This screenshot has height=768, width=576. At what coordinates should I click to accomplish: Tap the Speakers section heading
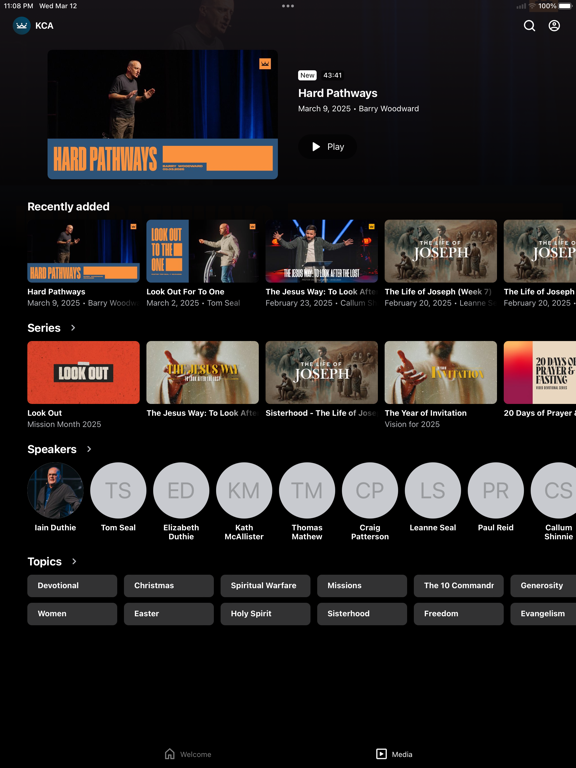52,449
